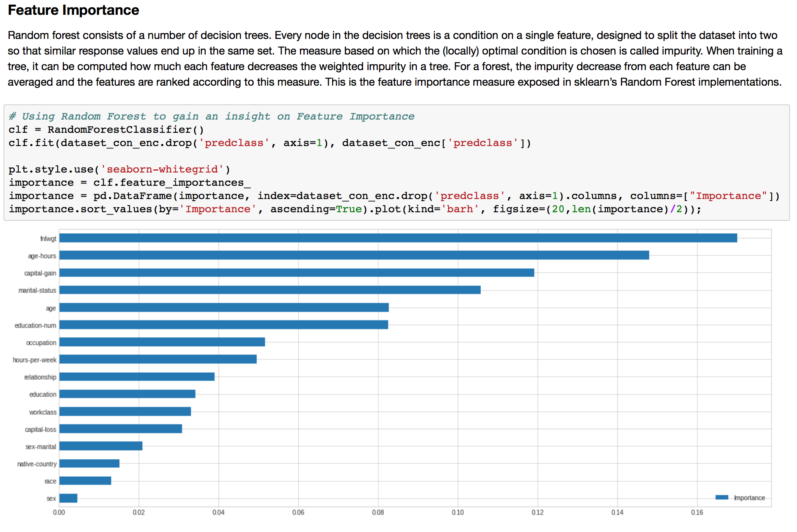The image size is (797, 532).
Task: Click the relationship importance bar
Action: click(x=136, y=377)
